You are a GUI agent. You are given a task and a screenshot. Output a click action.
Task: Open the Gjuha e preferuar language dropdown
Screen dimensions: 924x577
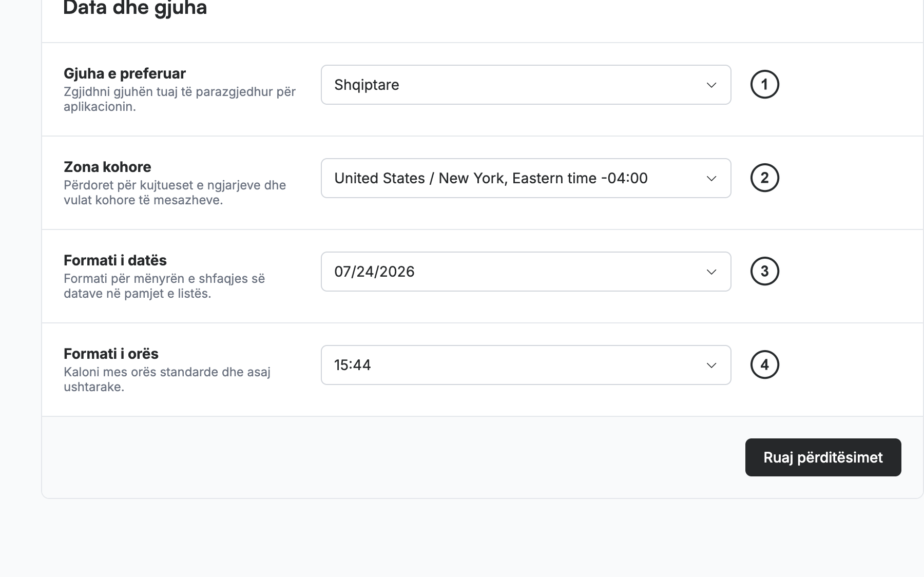point(526,85)
